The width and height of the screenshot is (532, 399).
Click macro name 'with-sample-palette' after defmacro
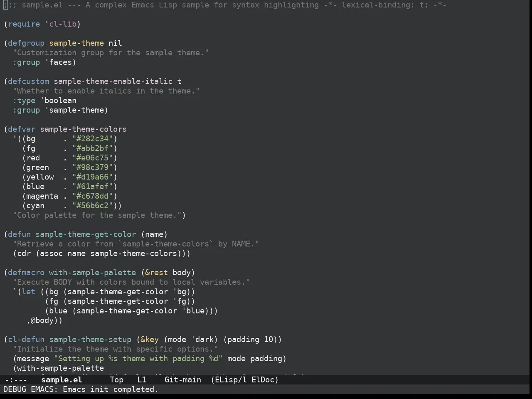coord(93,273)
